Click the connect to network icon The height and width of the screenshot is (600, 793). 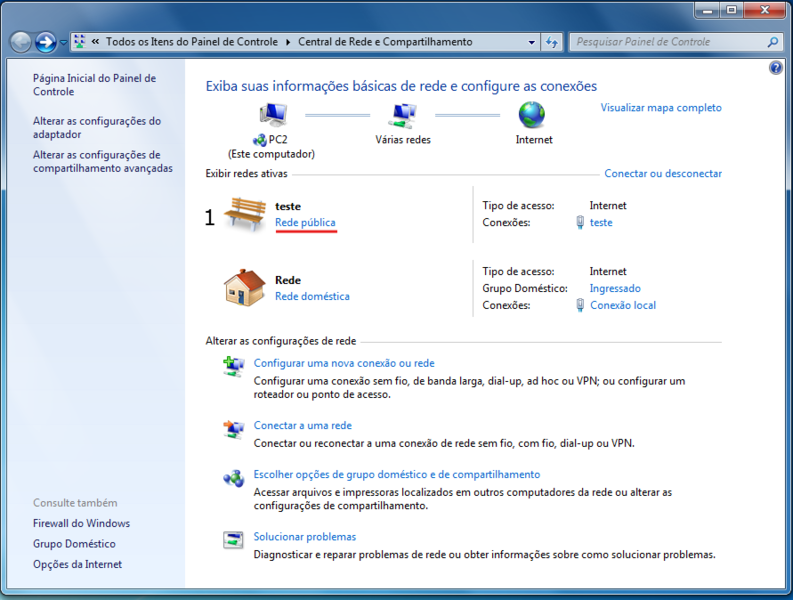coord(234,430)
